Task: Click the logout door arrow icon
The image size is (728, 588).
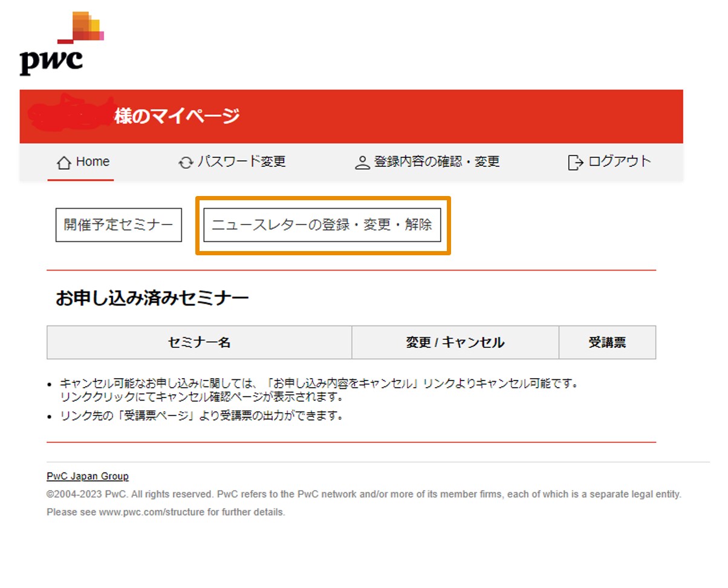Action: 575,163
